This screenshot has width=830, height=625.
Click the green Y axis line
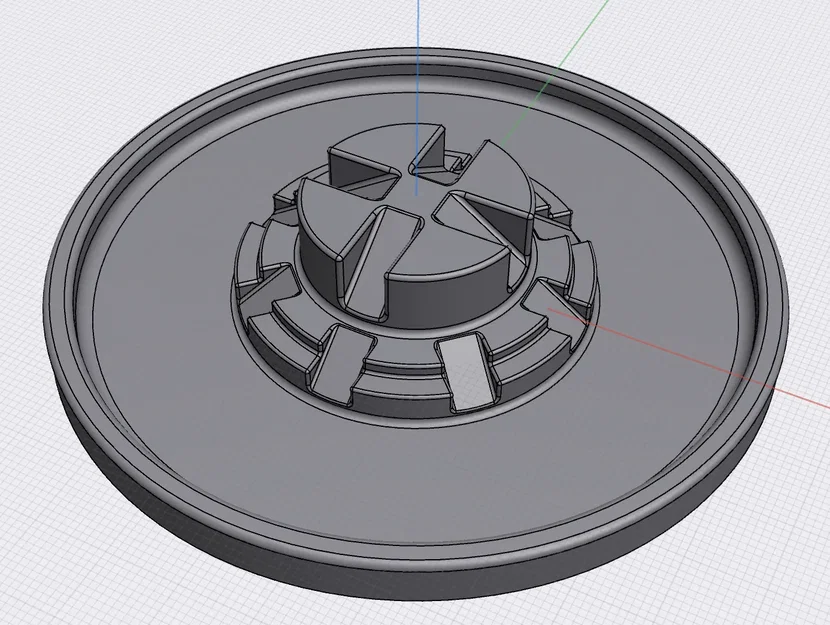[x=554, y=73]
